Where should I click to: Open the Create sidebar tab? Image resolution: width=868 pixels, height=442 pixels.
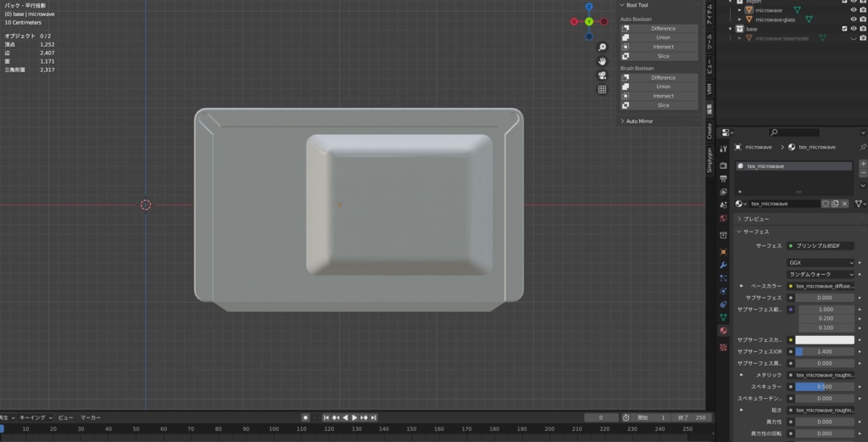click(x=709, y=131)
